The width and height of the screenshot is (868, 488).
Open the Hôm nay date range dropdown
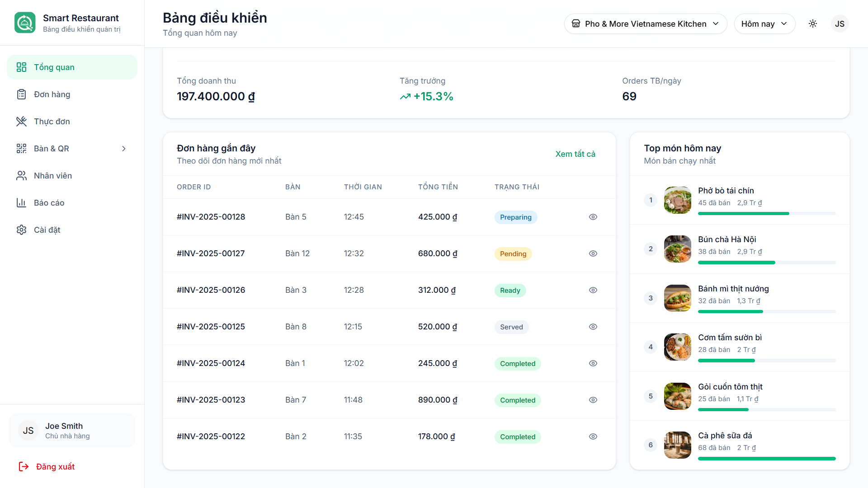click(764, 23)
